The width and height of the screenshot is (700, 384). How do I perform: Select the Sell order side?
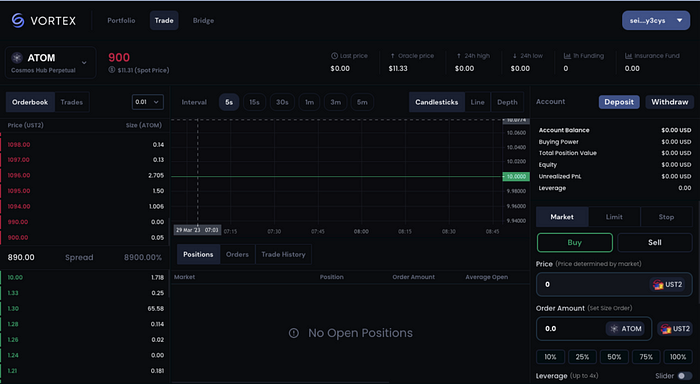click(x=654, y=242)
